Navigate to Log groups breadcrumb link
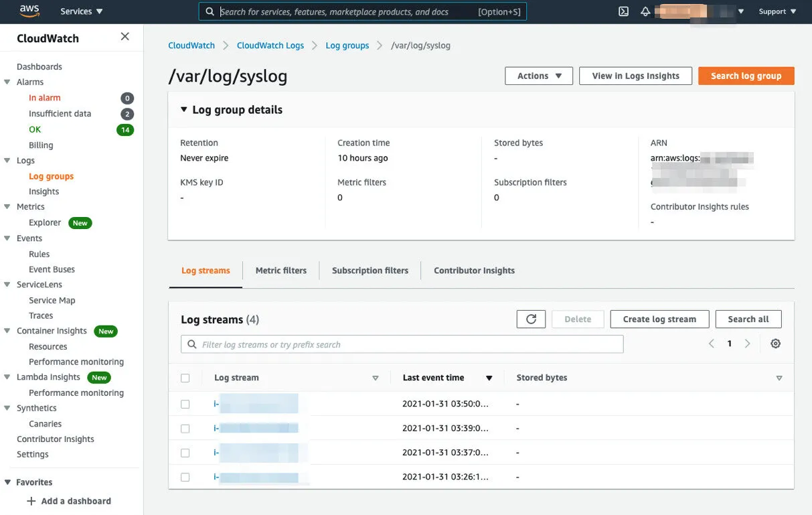812x515 pixels. coord(347,46)
